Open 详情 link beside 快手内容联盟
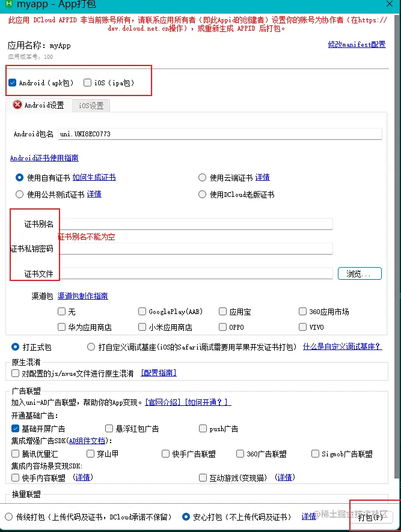Viewport: 401px width, 532px height. pyautogui.click(x=82, y=477)
